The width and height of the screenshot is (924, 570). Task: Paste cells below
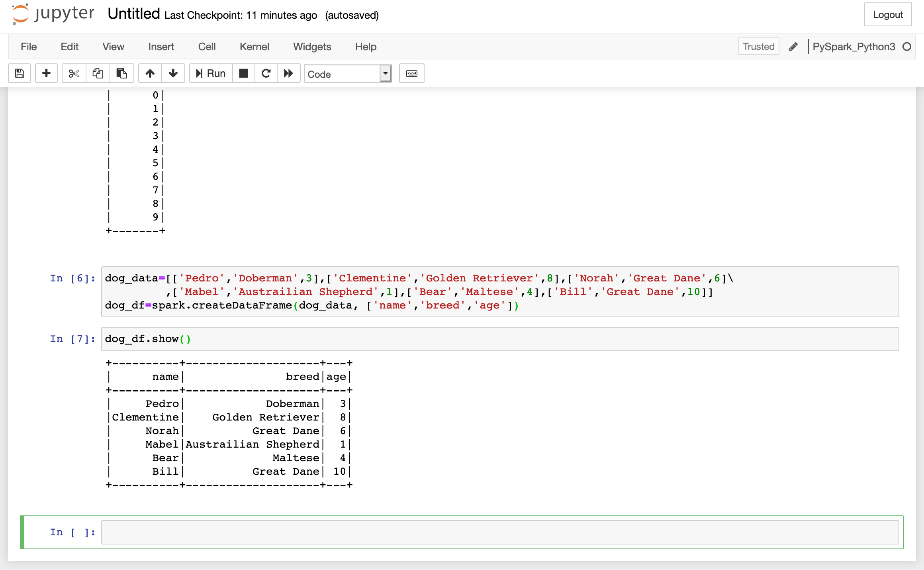[121, 73]
